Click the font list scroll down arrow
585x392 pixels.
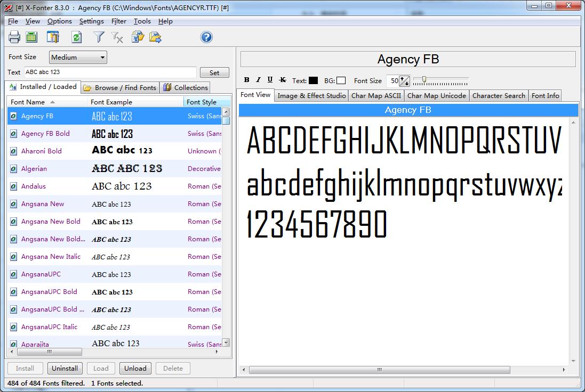click(x=226, y=343)
